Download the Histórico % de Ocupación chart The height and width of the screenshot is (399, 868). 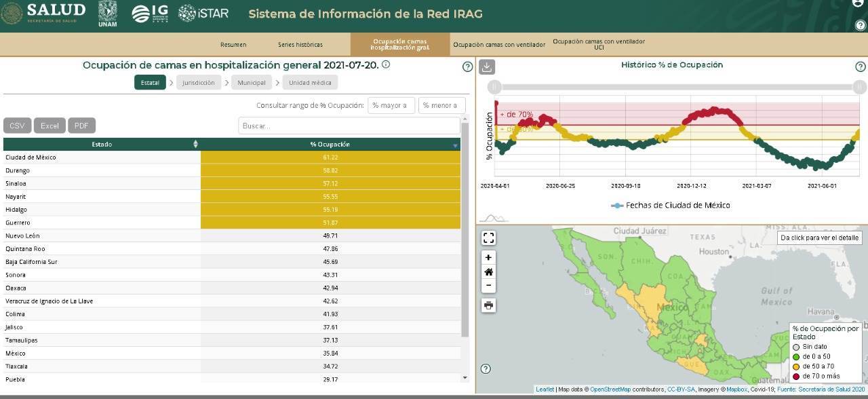(487, 66)
